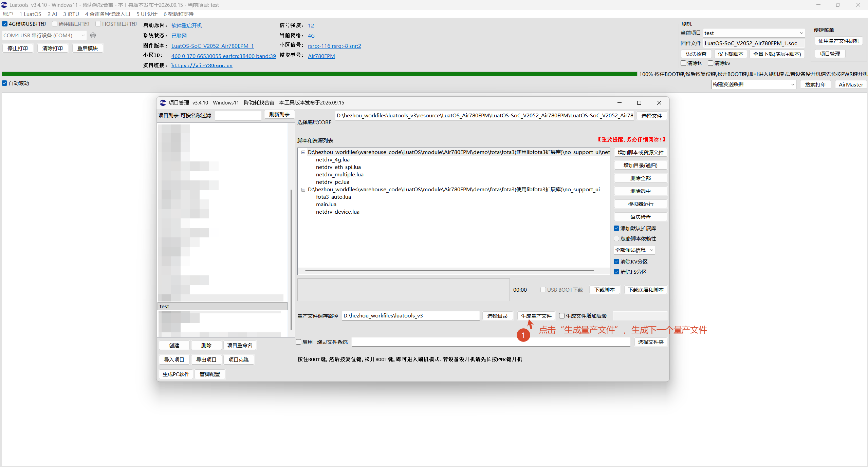Click the horizontal scrollbar under the script list
The width and height of the screenshot is (868, 467).
(x=449, y=271)
